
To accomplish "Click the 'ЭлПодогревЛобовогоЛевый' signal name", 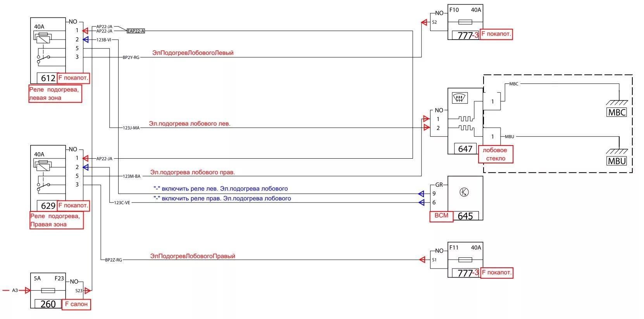I will 193,53.
